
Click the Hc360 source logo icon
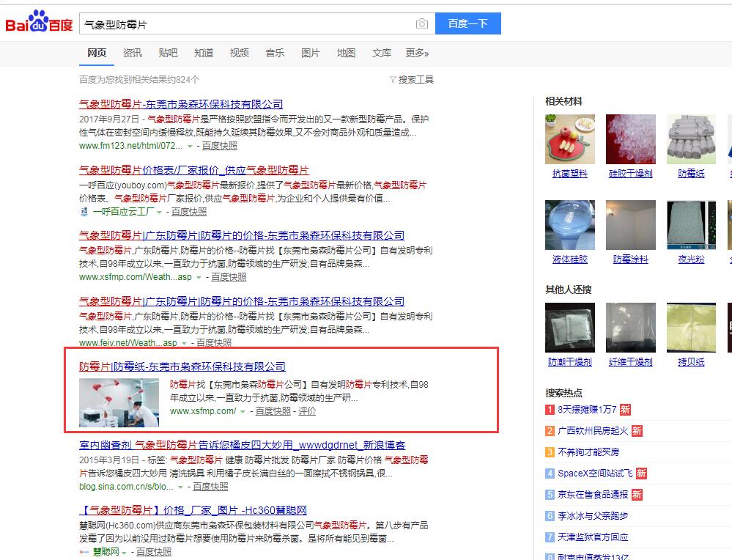(84, 552)
